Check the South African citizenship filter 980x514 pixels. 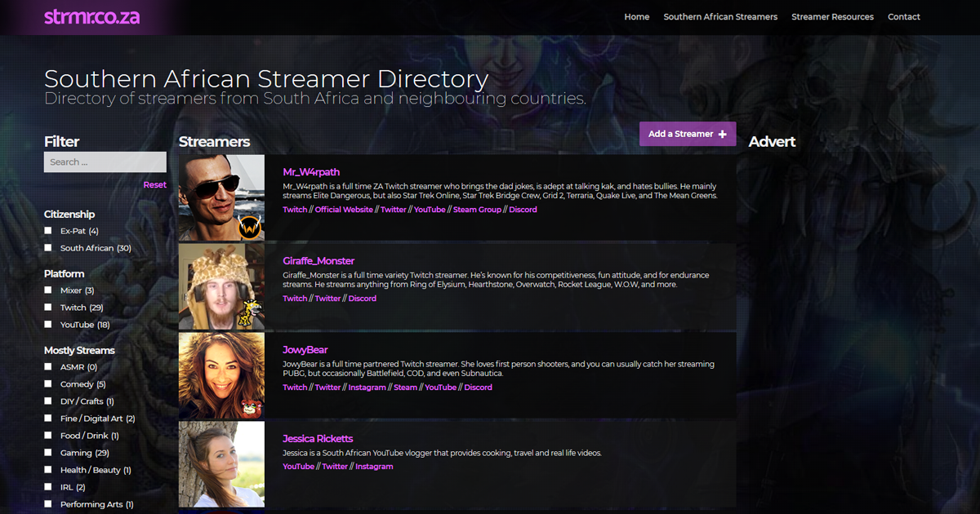47,248
